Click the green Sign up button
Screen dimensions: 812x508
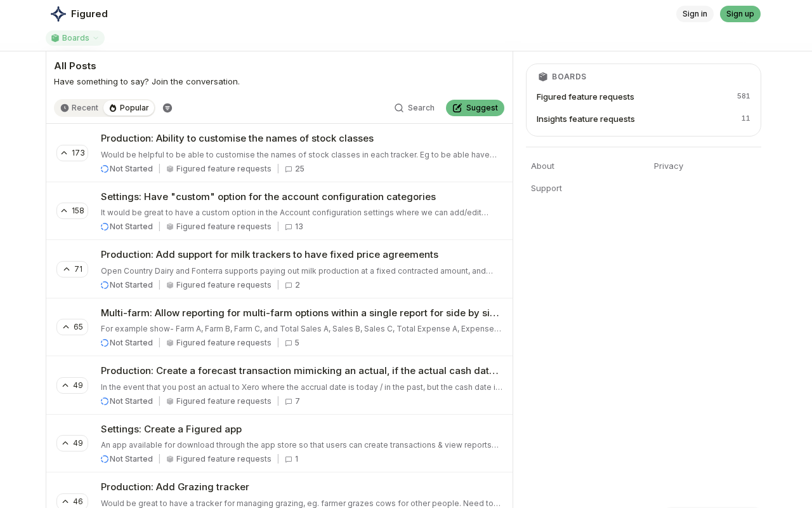[x=740, y=14]
